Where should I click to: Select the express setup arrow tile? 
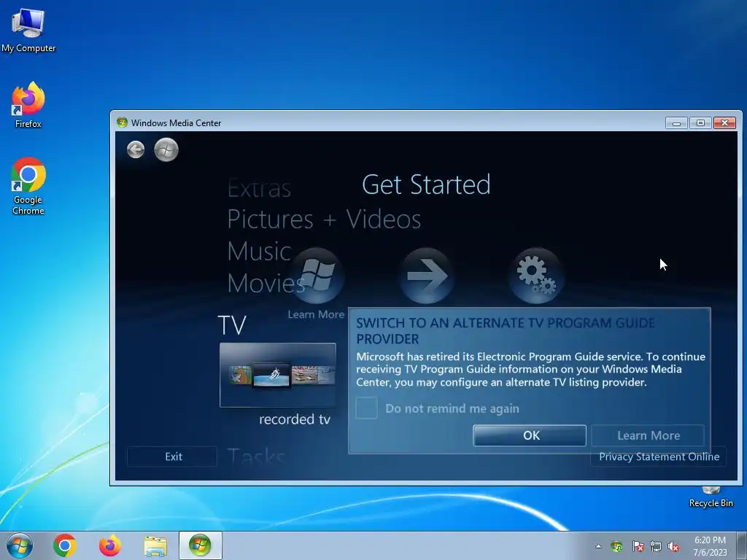point(426,276)
